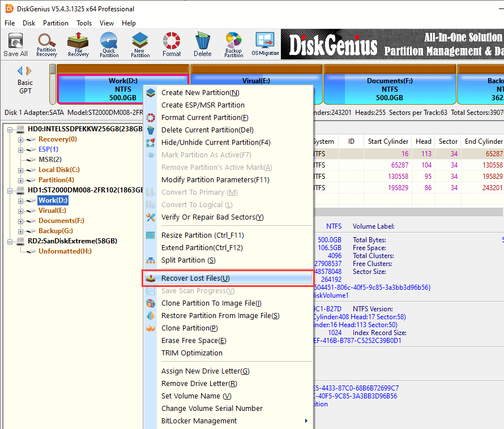Viewport: 504px width, 429px height.
Task: Expand the Recovery(0) tree node
Action: 21,139
